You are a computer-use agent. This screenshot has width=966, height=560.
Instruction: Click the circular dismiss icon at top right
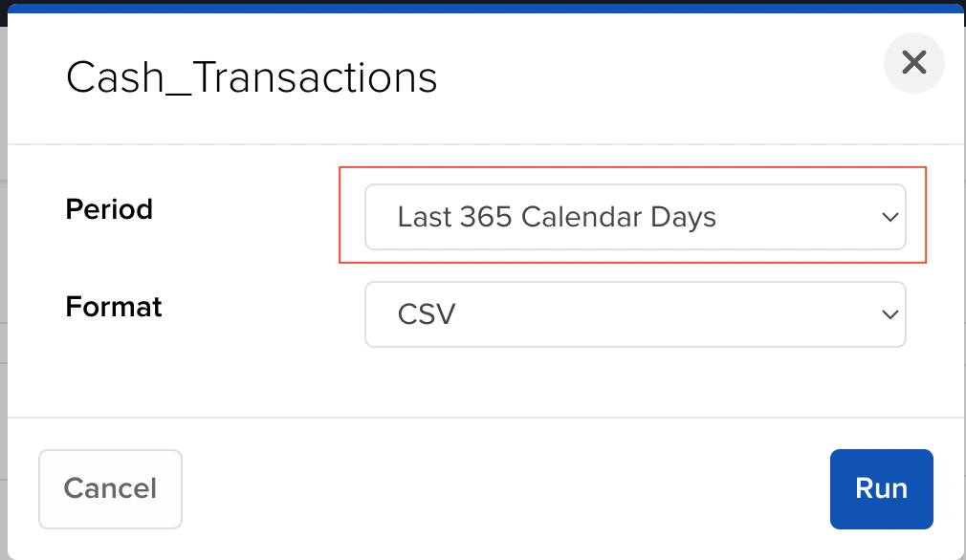click(913, 62)
